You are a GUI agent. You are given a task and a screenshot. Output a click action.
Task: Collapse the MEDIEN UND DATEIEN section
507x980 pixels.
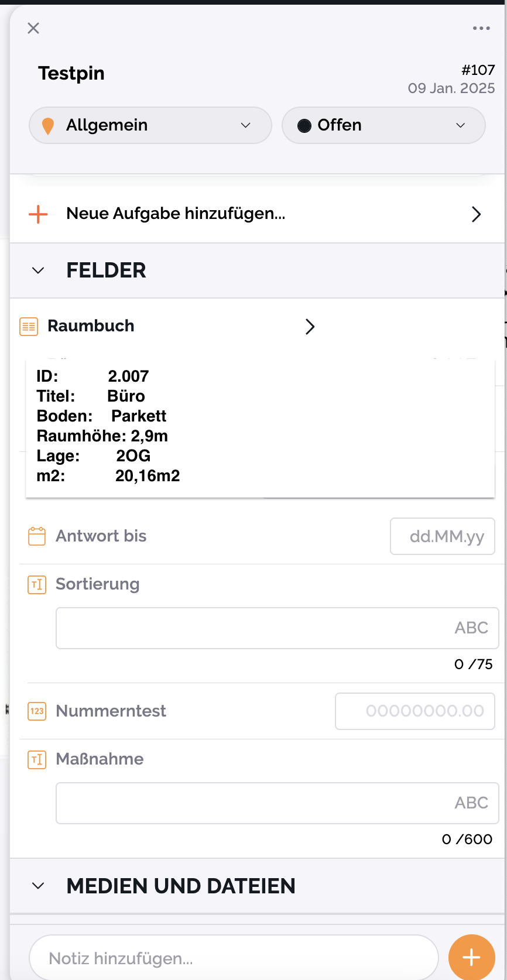click(x=38, y=886)
